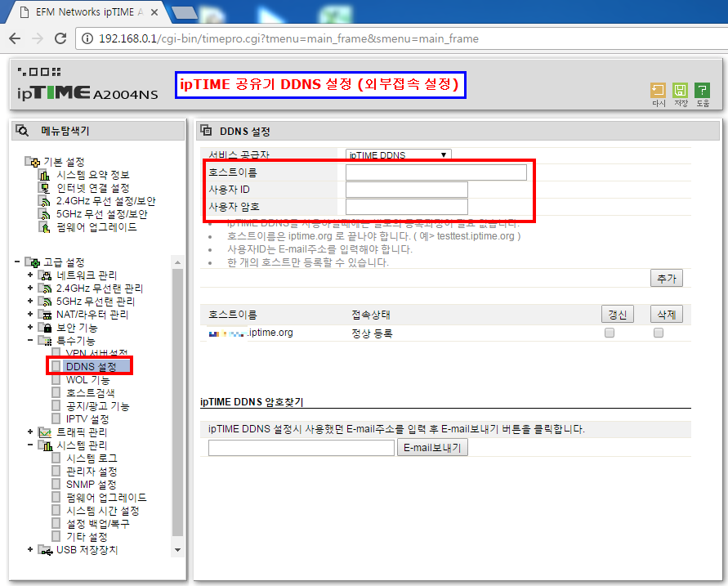Image resolution: width=728 pixels, height=586 pixels.
Task: Click the E-mail보내기 button
Action: coord(432,447)
